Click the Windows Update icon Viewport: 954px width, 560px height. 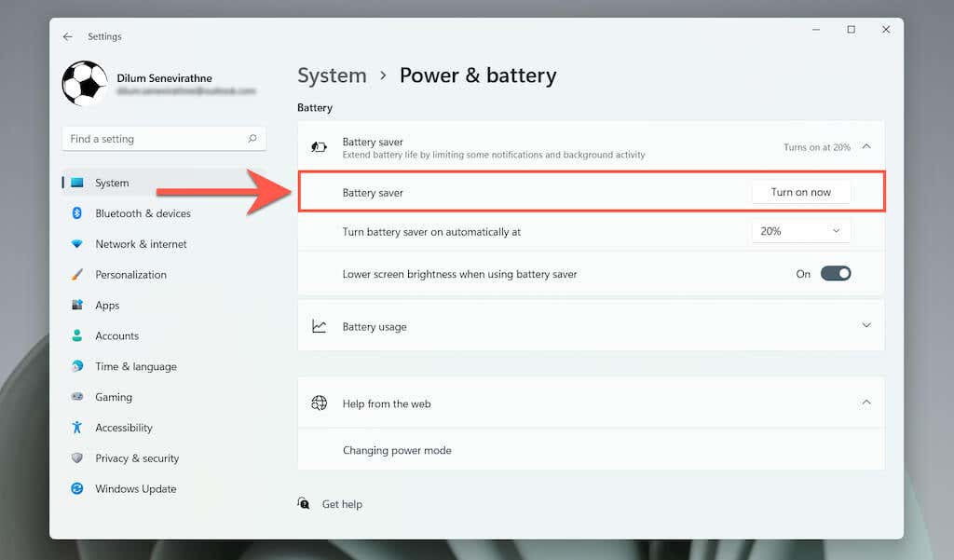(x=77, y=488)
